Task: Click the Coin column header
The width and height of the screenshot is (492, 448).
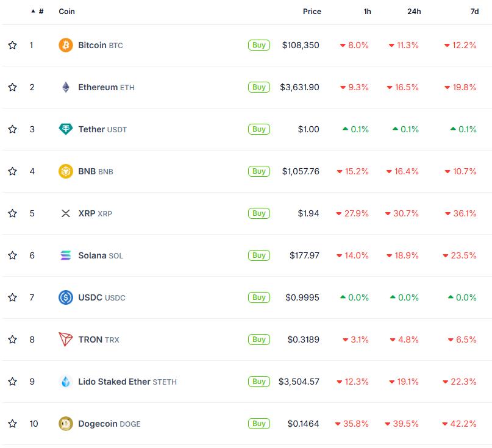Action: point(66,12)
